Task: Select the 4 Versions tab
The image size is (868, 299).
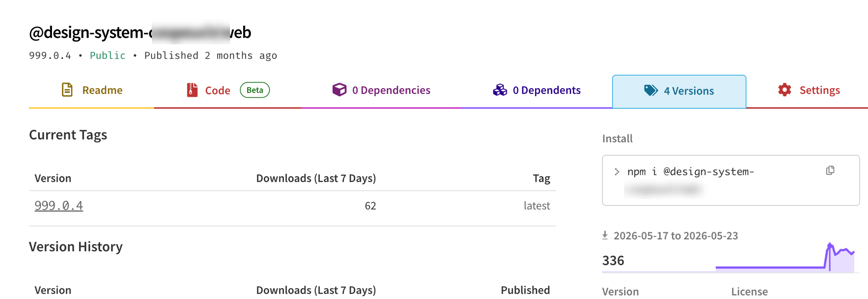Action: click(x=679, y=91)
